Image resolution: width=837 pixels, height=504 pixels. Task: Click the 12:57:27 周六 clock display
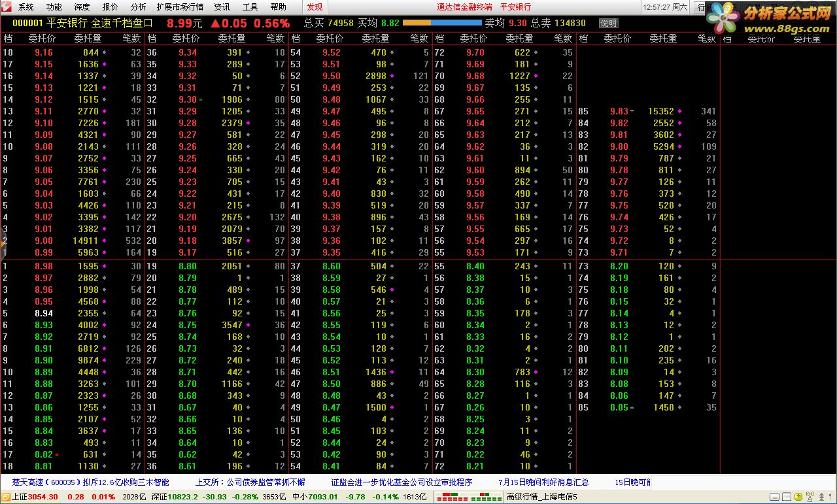coord(664,7)
